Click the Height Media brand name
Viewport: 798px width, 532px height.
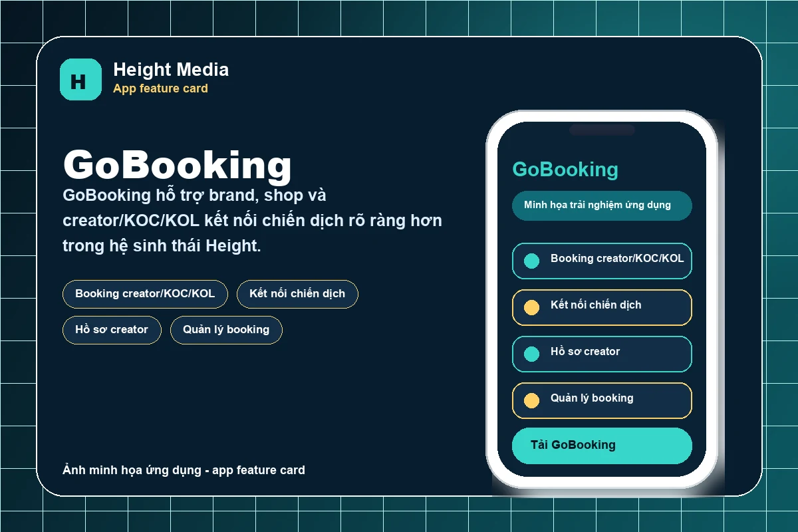[171, 69]
